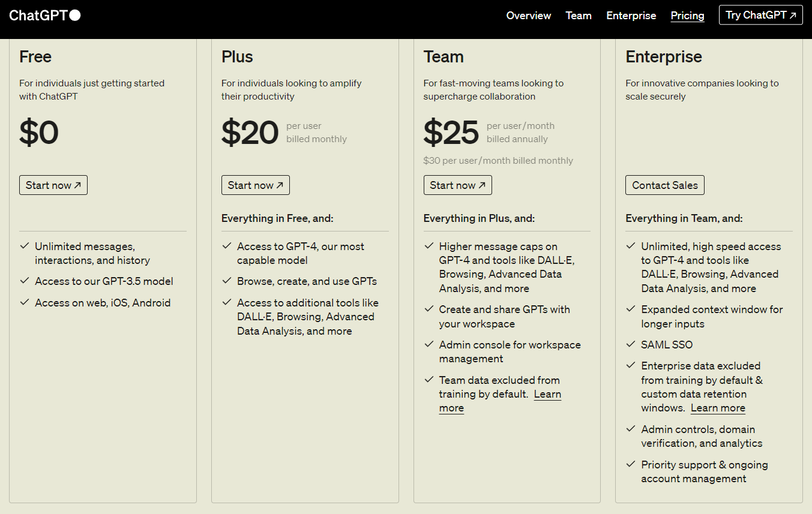Image resolution: width=812 pixels, height=514 pixels.
Task: Click 'Create and share GPTs with your workspace'
Action: pos(505,317)
